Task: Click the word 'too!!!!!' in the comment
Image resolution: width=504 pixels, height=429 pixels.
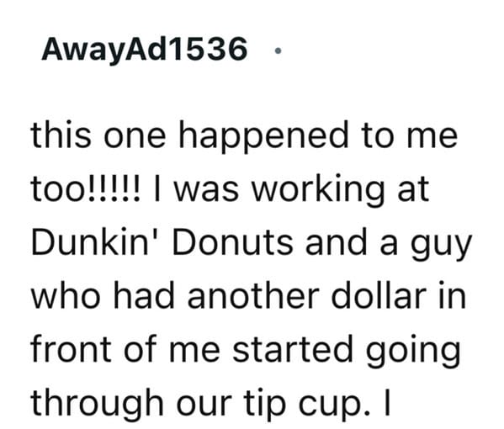Action: click(86, 189)
